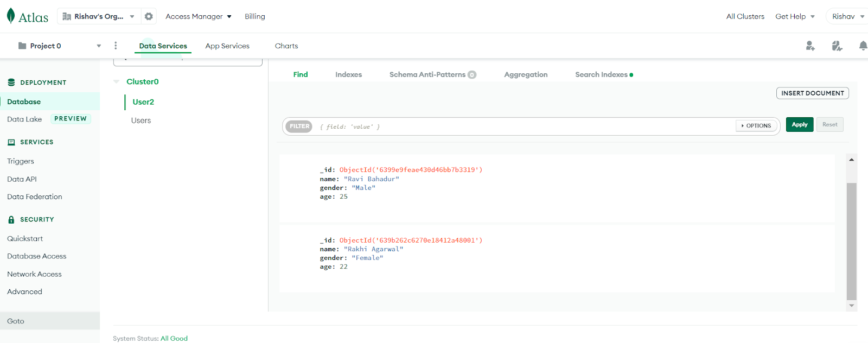Click the All Good system status link
Image resolution: width=868 pixels, height=343 pixels.
point(174,338)
